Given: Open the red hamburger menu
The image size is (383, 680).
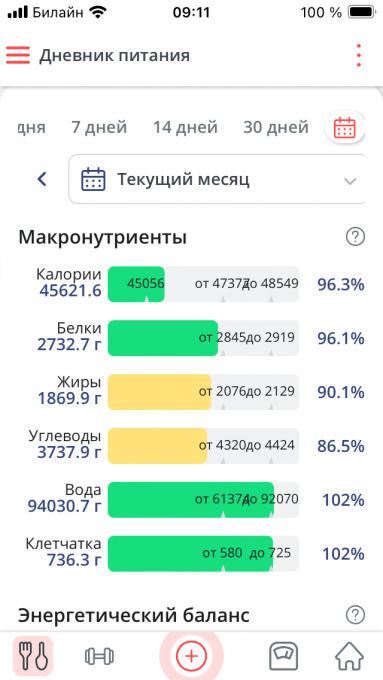Looking at the screenshot, I should [18, 56].
